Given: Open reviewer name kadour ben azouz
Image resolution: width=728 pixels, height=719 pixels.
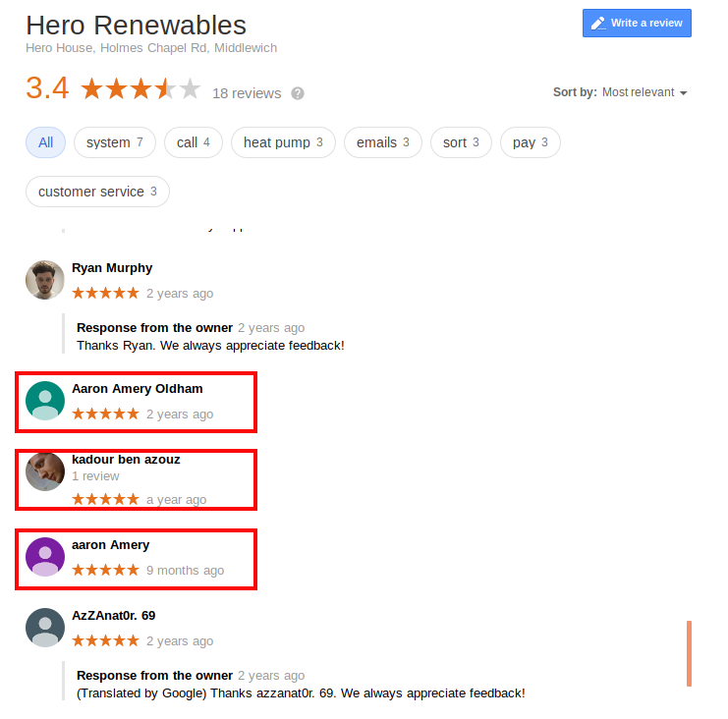Looking at the screenshot, I should 126,460.
